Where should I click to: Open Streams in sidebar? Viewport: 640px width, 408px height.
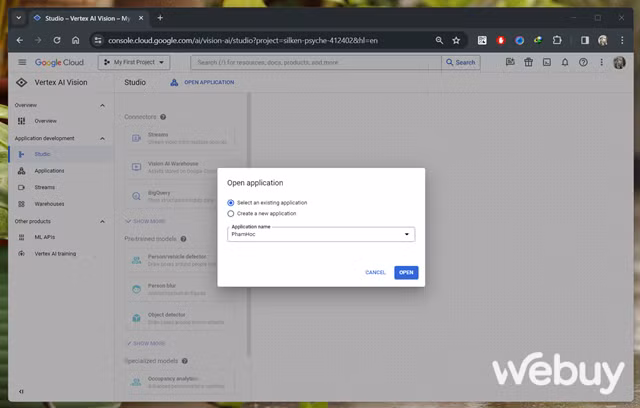(60, 187)
